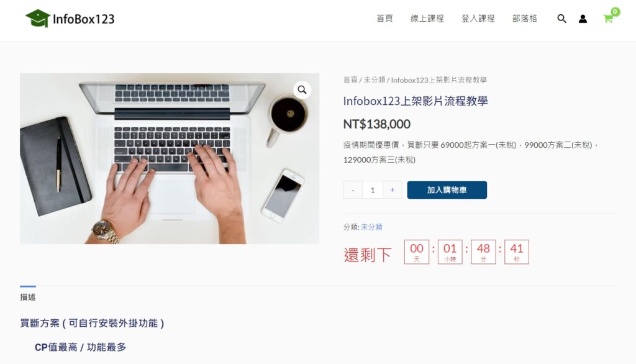
Task: Increase quantity with plus button
Action: tap(393, 190)
